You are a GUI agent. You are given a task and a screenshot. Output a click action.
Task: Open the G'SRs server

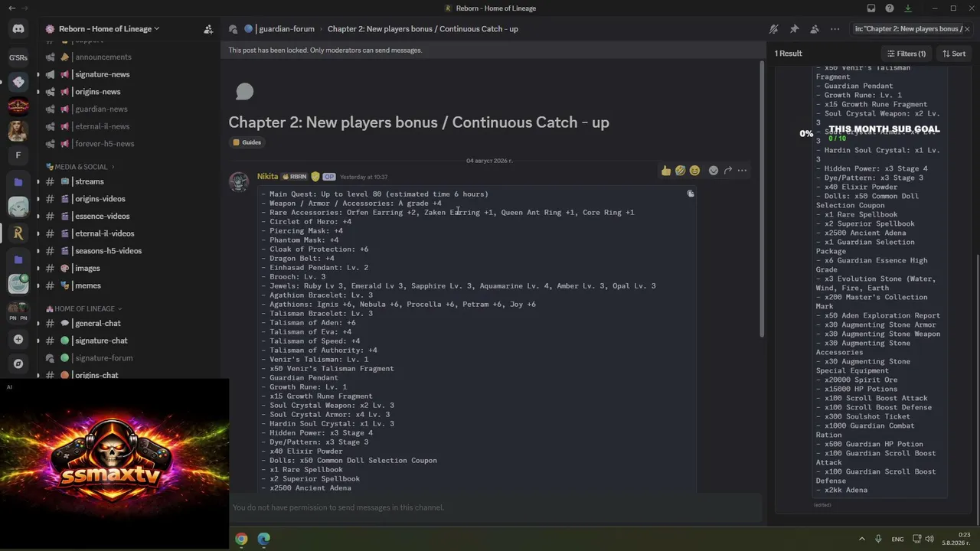[18, 57]
